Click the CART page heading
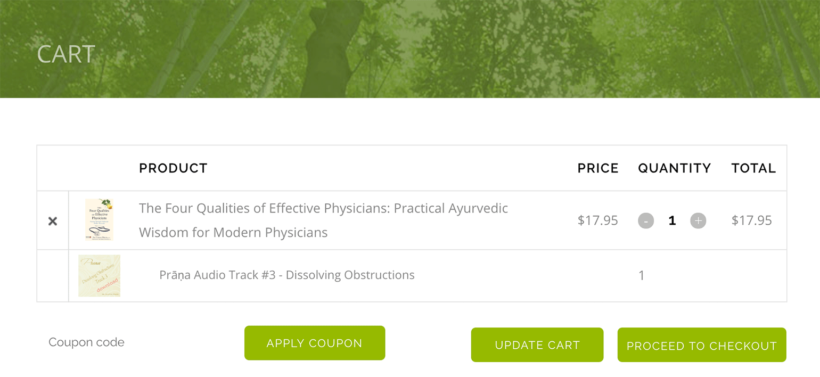This screenshot has height=377, width=820. (x=66, y=54)
